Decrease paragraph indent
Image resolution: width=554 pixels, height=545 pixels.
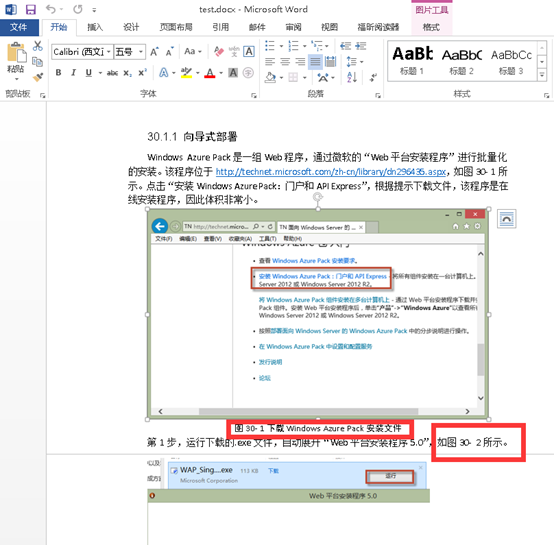click(345, 46)
